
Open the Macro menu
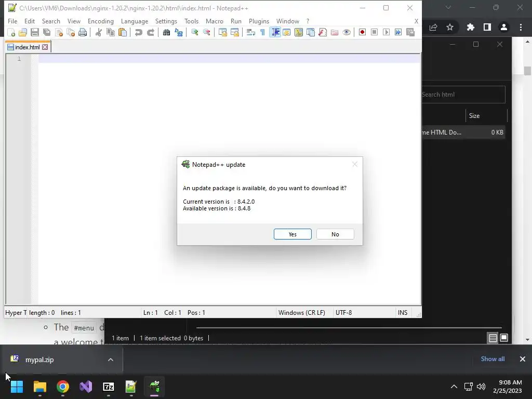pyautogui.click(x=215, y=21)
